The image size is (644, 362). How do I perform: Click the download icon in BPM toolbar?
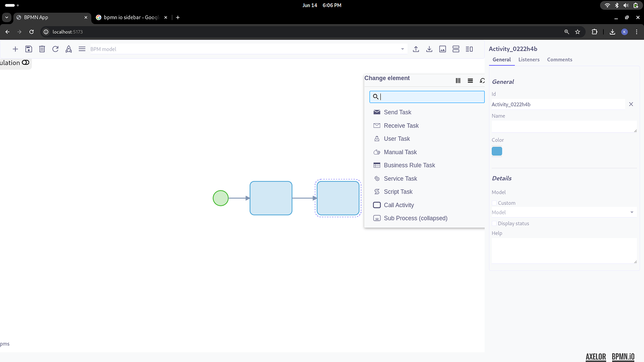(x=429, y=49)
